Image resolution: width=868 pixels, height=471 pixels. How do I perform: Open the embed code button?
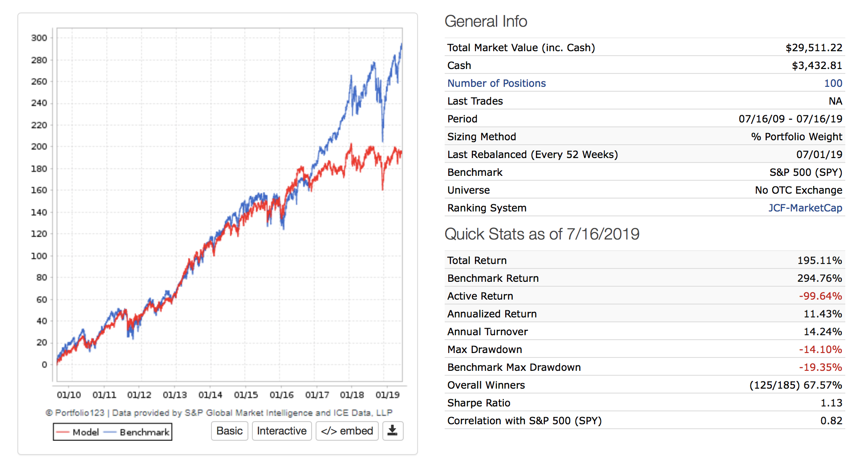pyautogui.click(x=347, y=431)
